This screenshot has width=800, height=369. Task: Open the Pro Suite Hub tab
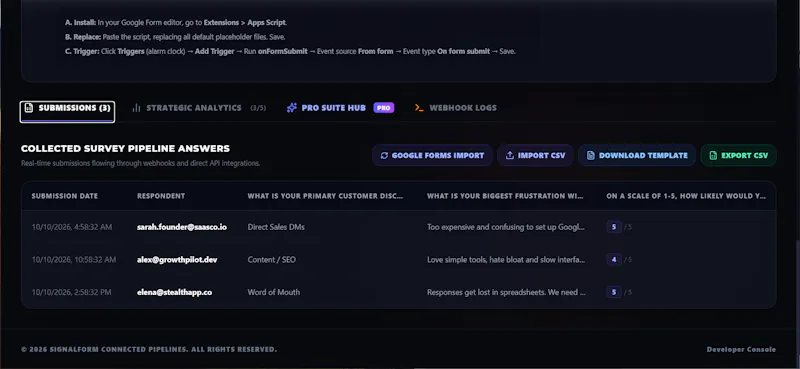pos(340,108)
